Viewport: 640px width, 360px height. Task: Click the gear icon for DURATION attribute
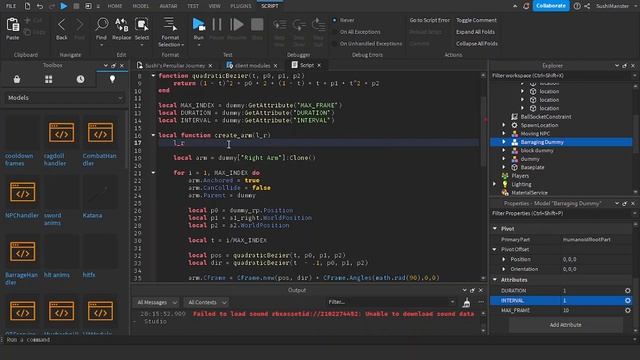627,291
